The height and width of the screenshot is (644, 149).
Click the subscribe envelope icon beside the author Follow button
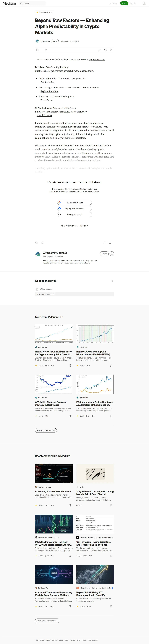pos(112,253)
